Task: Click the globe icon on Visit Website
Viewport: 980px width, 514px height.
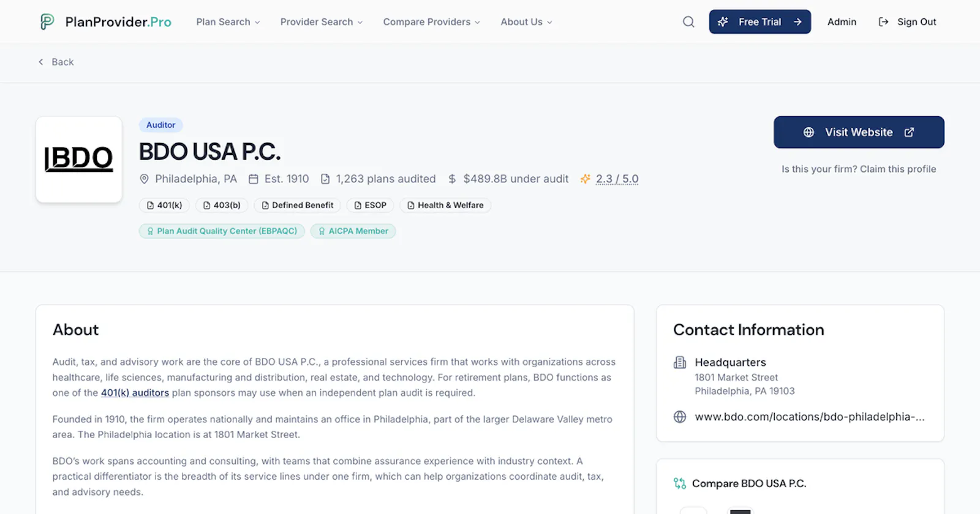Action: tap(809, 132)
